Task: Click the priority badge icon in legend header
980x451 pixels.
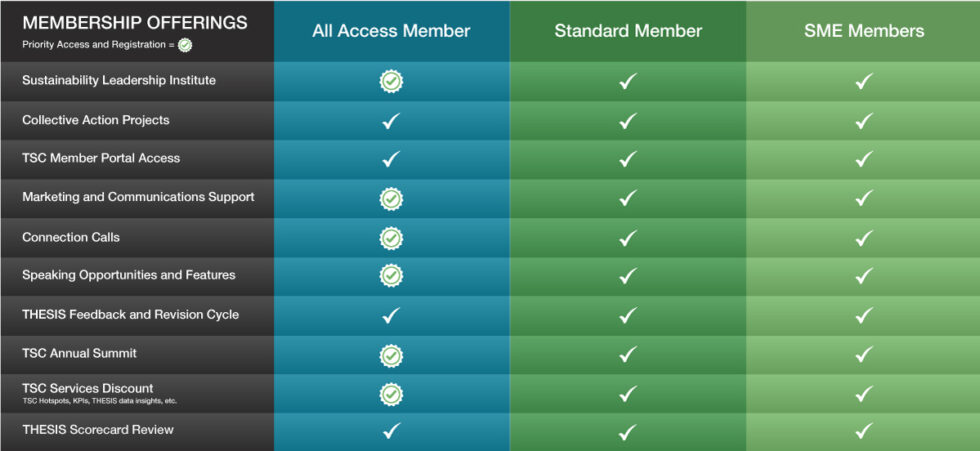Action: (185, 45)
